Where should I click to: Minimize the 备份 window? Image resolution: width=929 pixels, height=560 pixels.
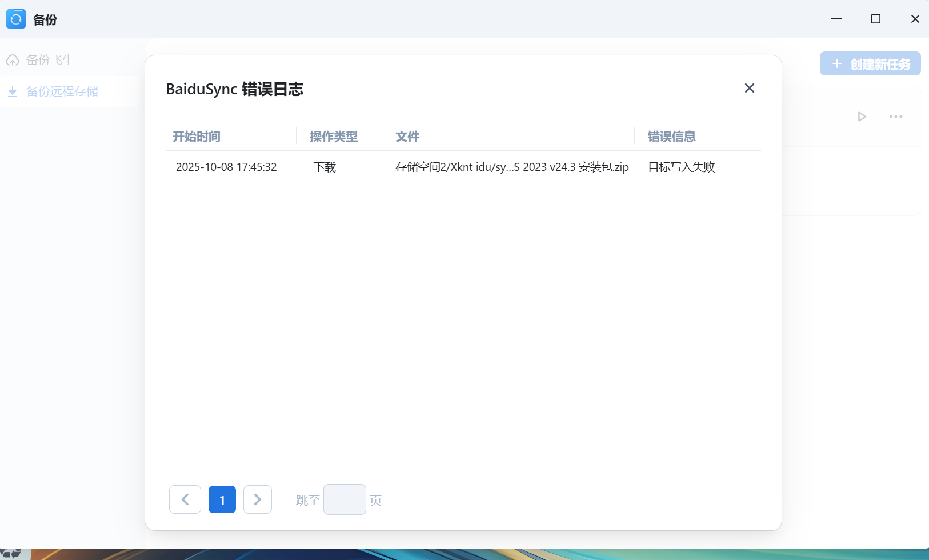click(836, 19)
